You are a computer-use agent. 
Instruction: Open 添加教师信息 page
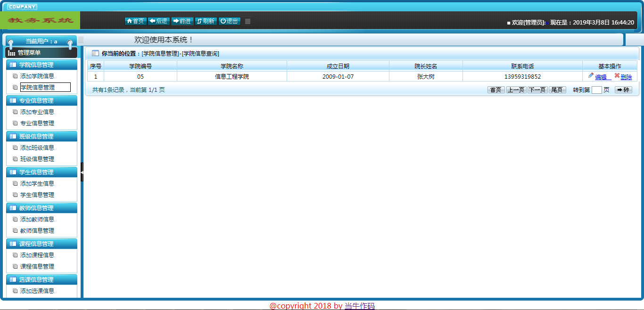click(x=37, y=219)
